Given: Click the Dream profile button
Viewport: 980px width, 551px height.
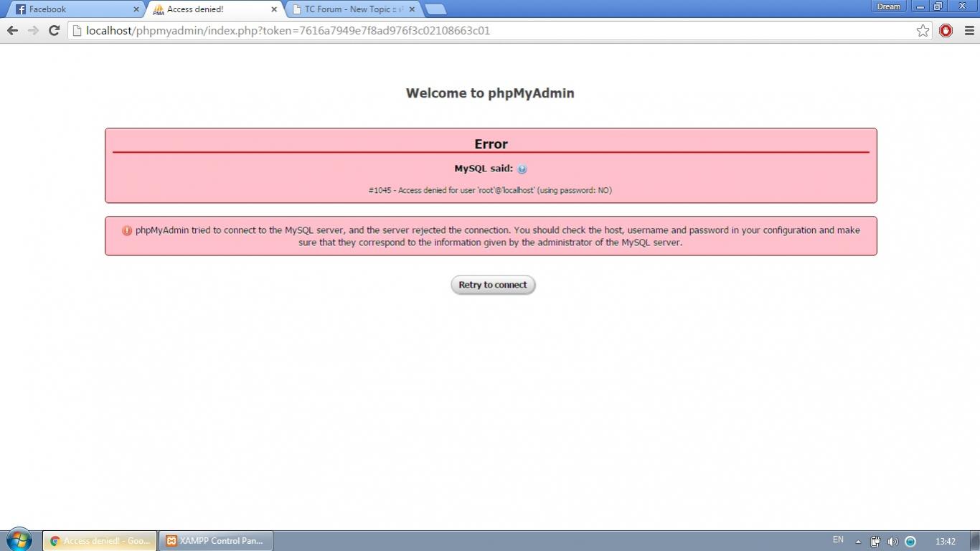Looking at the screenshot, I should [888, 6].
